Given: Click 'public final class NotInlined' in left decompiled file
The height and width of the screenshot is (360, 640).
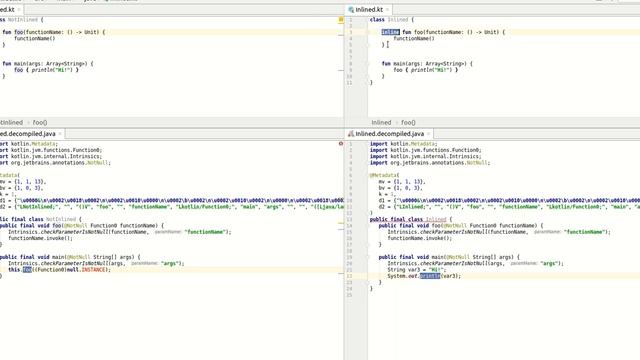Looking at the screenshot, I should (38, 219).
